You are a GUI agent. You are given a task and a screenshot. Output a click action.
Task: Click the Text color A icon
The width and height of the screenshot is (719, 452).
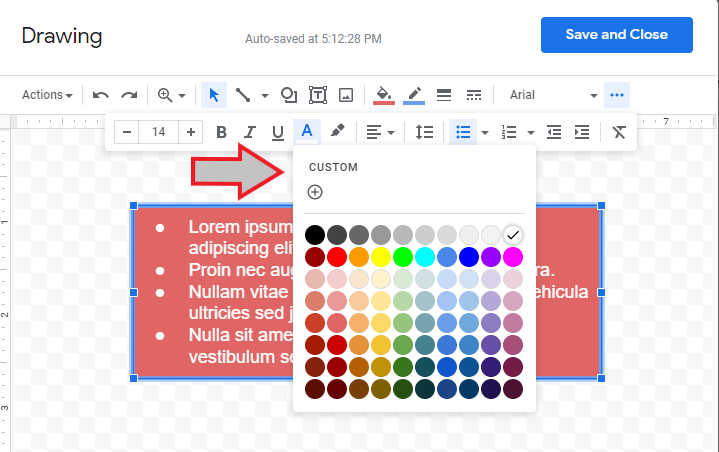307,132
